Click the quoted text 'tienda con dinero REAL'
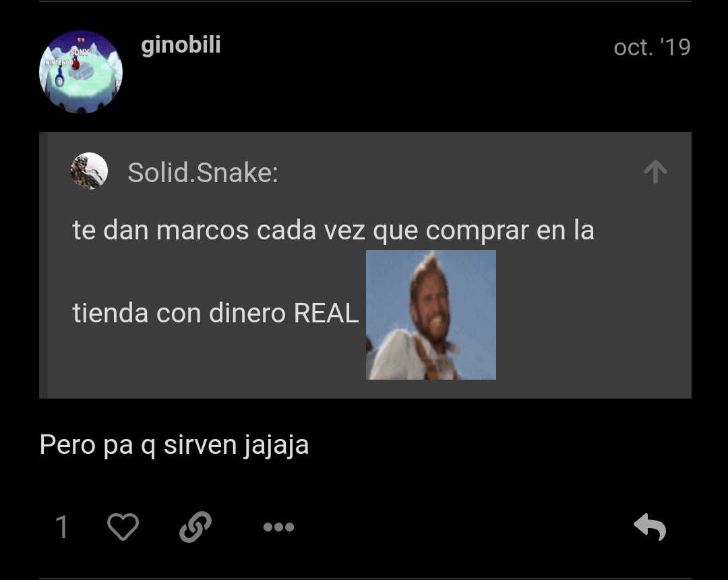728x580 pixels. click(x=216, y=313)
